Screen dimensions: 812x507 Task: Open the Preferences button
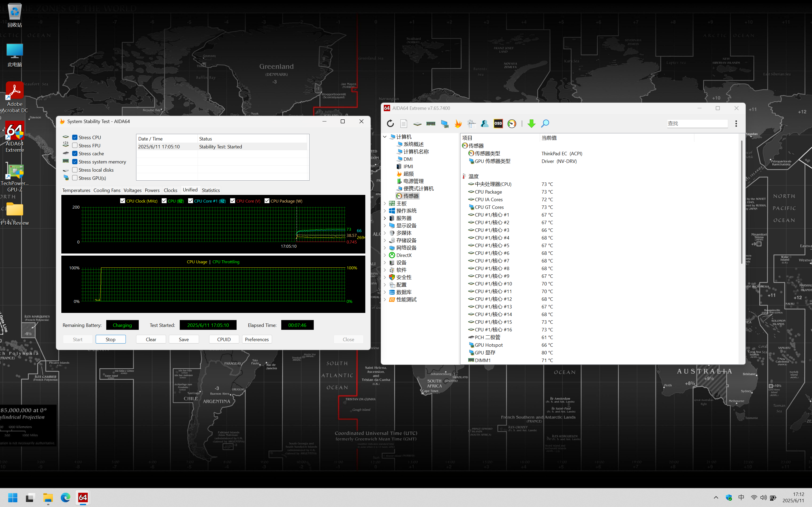(x=257, y=339)
